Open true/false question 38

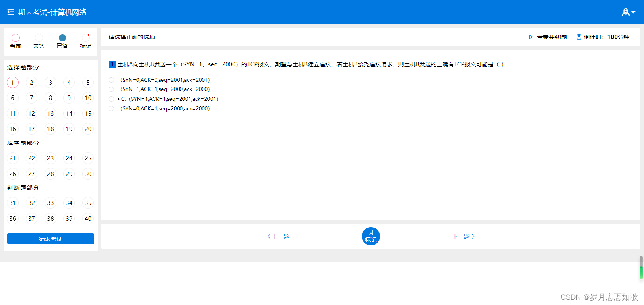click(x=50, y=219)
